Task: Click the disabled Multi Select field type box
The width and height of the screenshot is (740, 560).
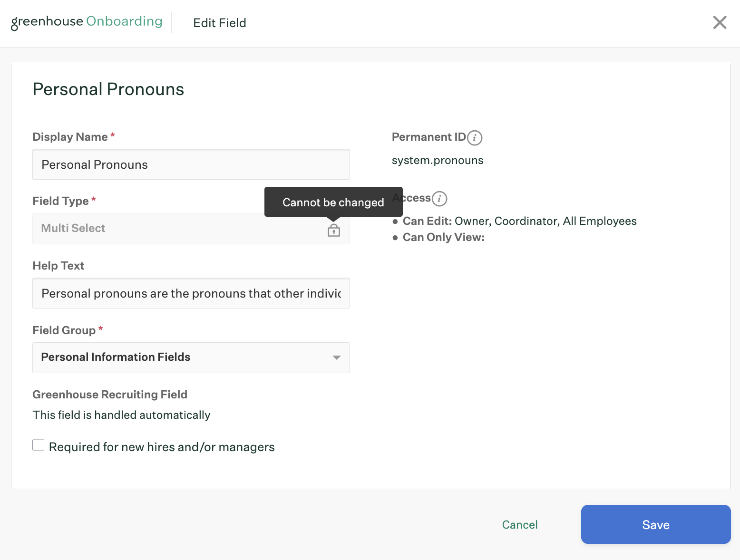Action: click(x=176, y=229)
